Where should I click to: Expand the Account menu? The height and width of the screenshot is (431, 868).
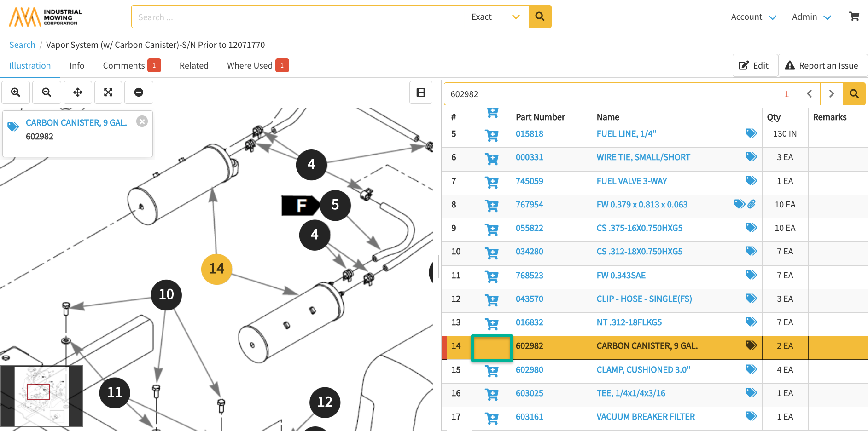pos(753,17)
